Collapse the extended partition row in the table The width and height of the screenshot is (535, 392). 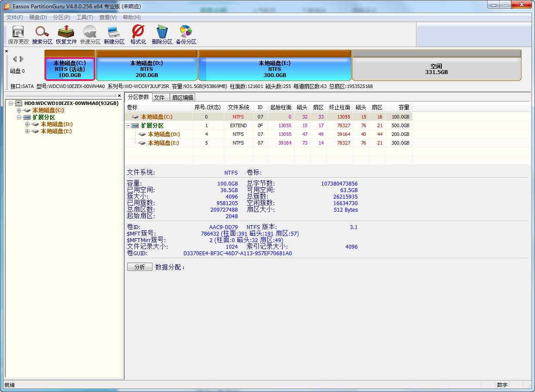pyautogui.click(x=128, y=125)
